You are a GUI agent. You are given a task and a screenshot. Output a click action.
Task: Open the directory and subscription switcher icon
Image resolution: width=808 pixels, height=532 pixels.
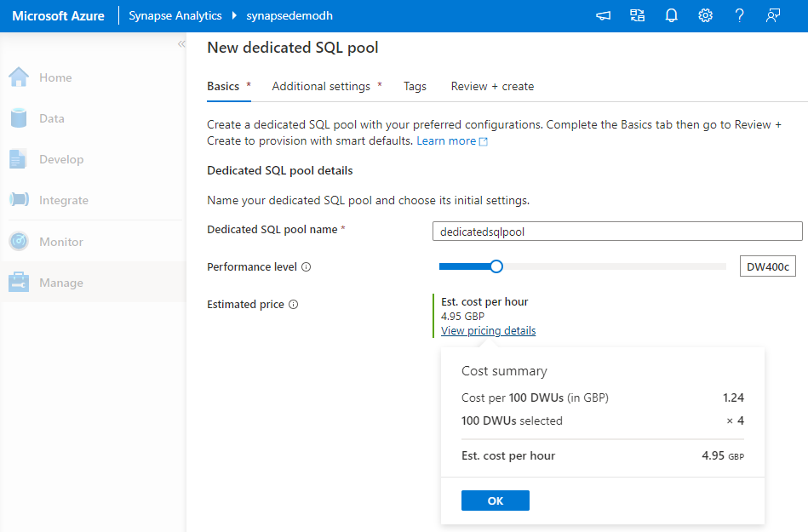click(x=638, y=16)
